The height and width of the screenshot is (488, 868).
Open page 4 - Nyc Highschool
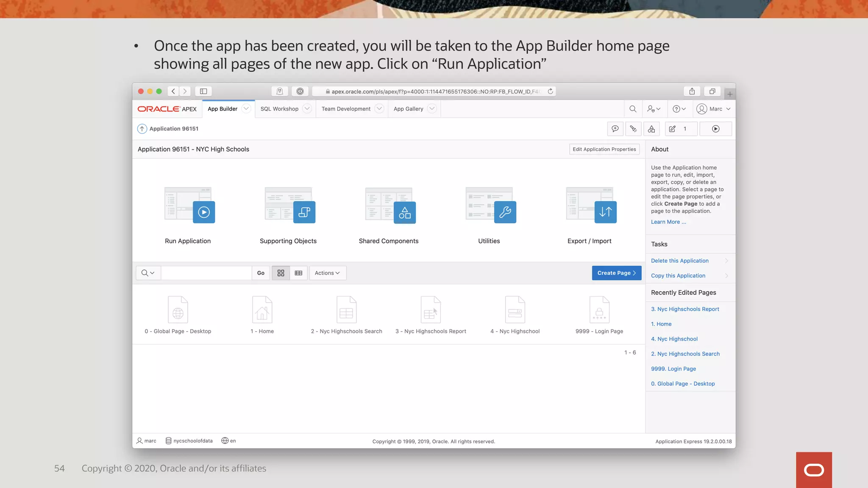(515, 316)
